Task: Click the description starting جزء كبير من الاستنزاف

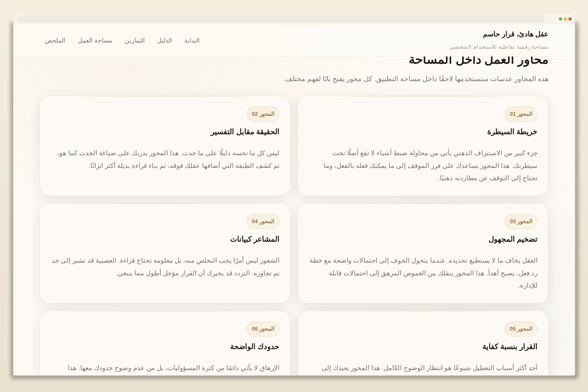Action: [x=430, y=166]
